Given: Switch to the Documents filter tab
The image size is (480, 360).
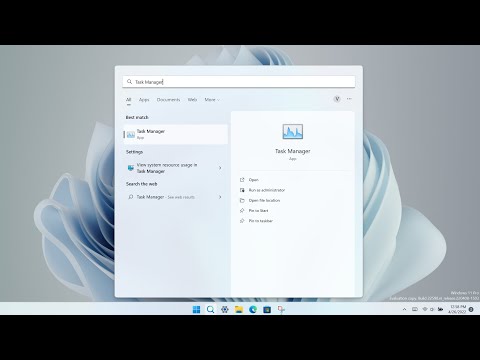Looking at the screenshot, I should [x=168, y=100].
